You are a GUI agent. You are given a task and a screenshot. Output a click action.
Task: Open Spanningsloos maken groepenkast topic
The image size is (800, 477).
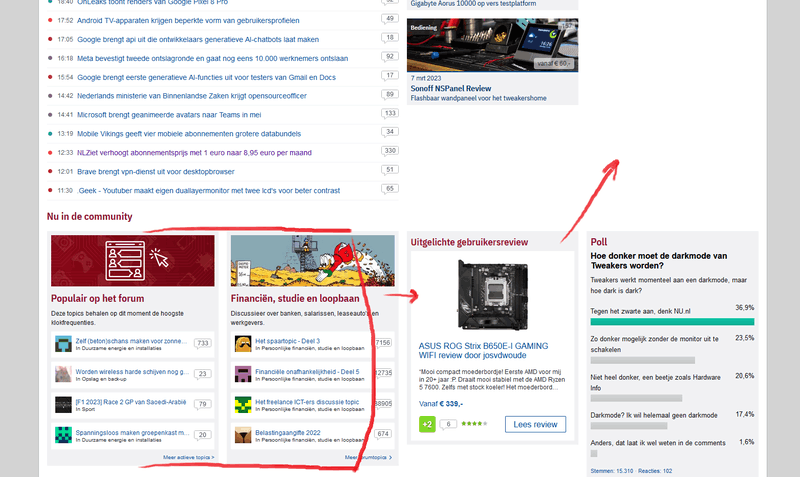pos(133,433)
